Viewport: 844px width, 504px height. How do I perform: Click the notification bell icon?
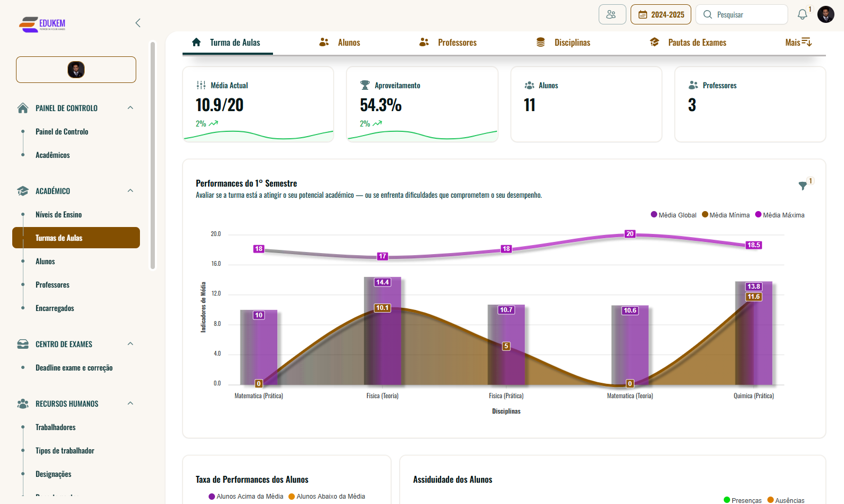coord(802,15)
